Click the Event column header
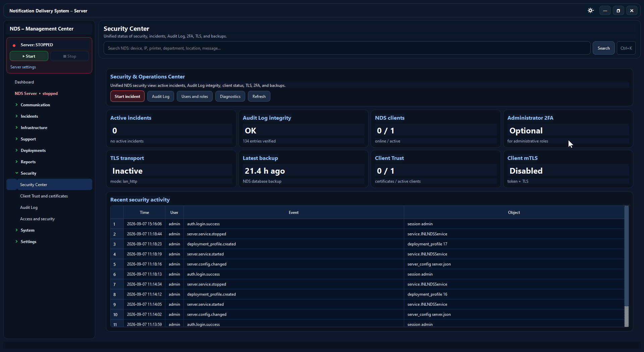 [x=293, y=213]
